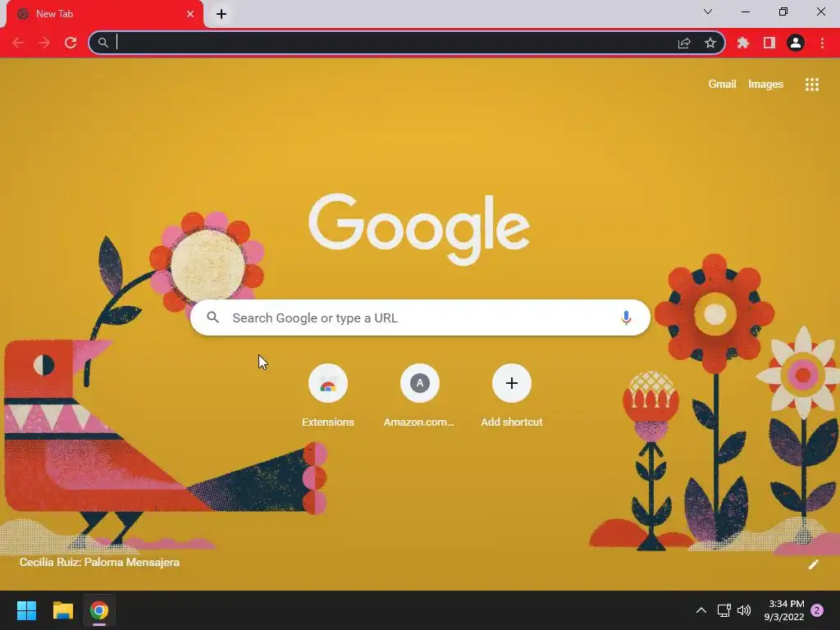The height and width of the screenshot is (630, 840).
Task: Customize this page with the pencil icon
Action: click(x=813, y=564)
